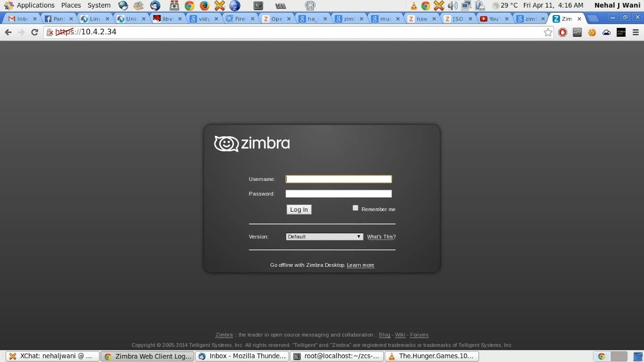Click the cookie extension icon

click(x=592, y=32)
